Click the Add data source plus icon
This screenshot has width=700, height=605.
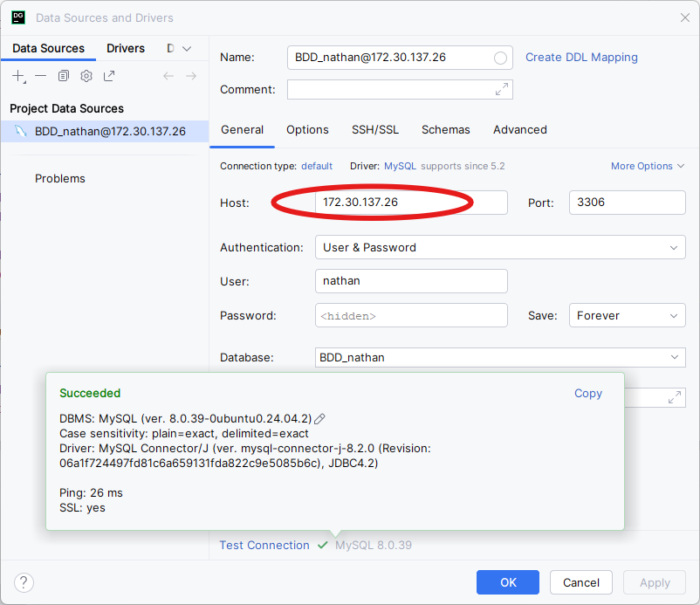[18, 77]
